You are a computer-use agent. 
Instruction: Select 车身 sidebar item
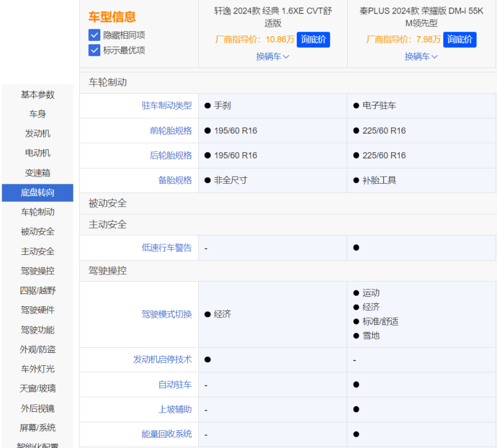tap(37, 114)
